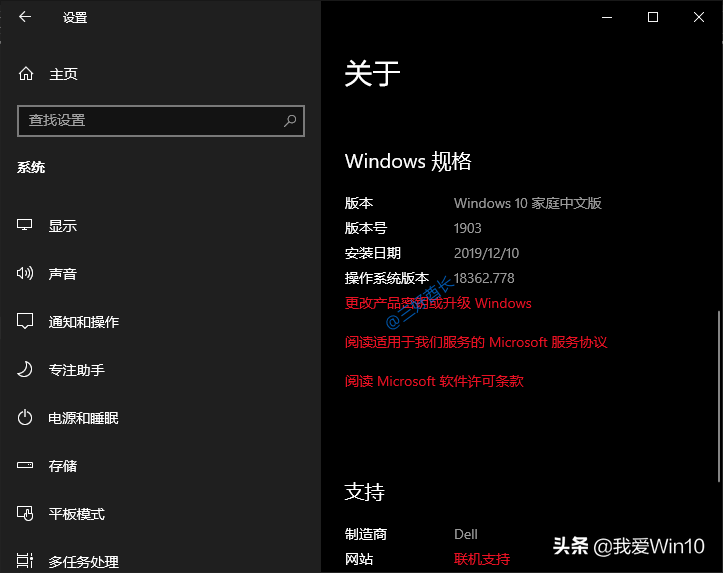The height and width of the screenshot is (573, 723).
Task: Open 存储 settings
Action: tap(63, 466)
